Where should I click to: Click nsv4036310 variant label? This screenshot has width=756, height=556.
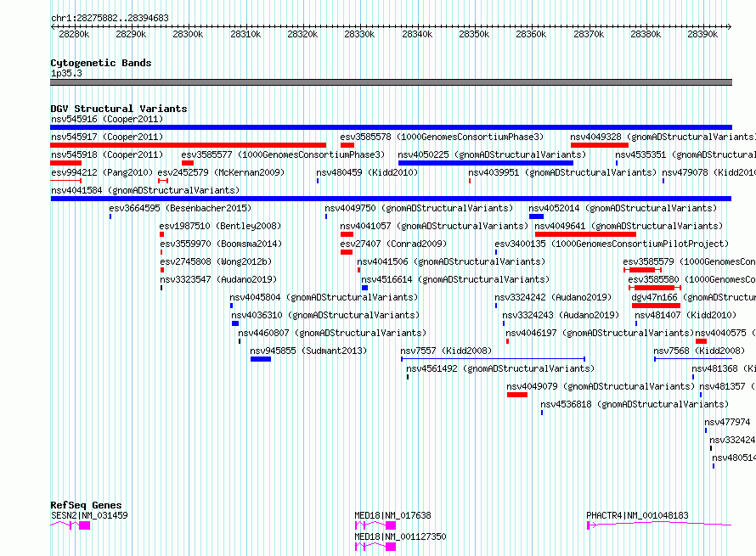point(325,315)
